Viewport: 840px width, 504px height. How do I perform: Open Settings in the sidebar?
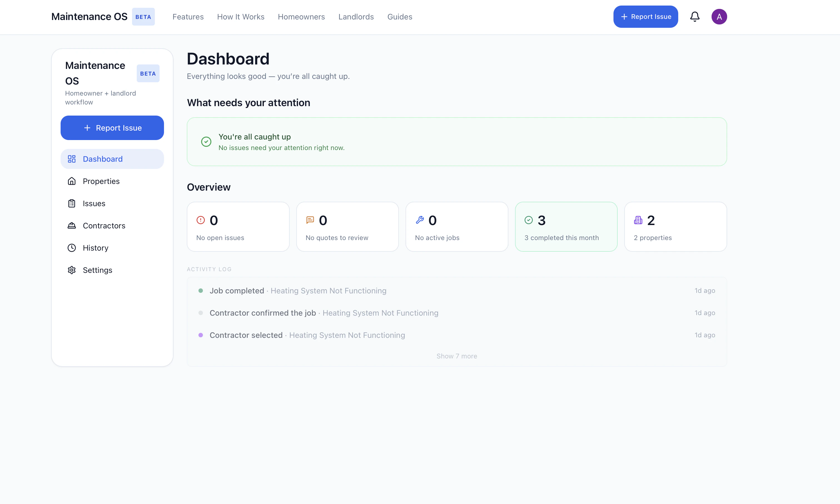(97, 270)
